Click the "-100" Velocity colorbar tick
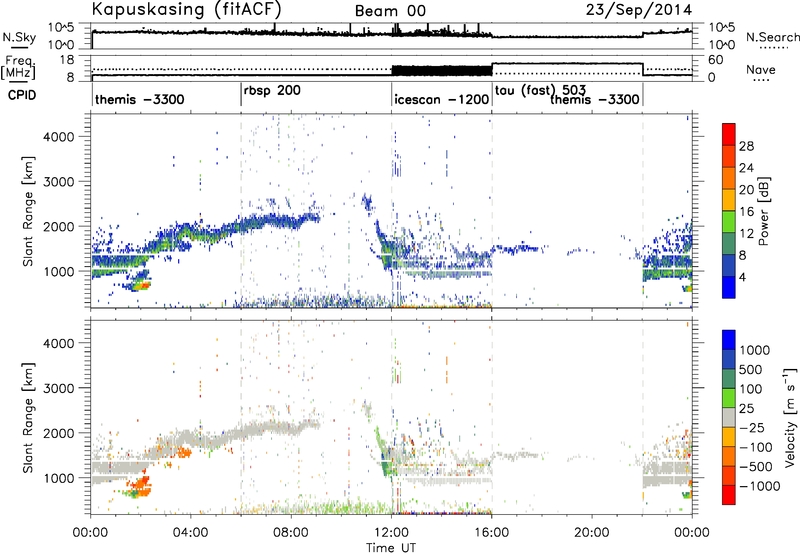The height and width of the screenshot is (554, 800). click(x=758, y=447)
